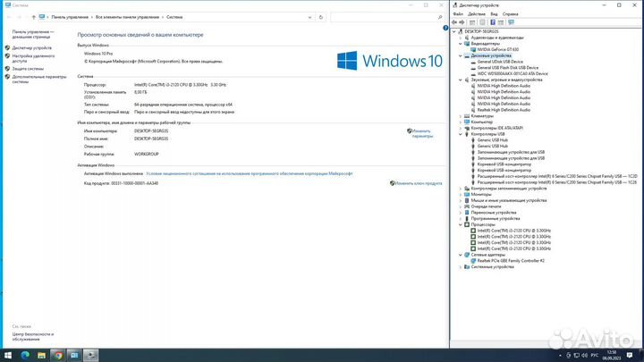Collapse the Сетевые адаптеры category
Screen dimensions: 644x362
pyautogui.click(x=461, y=255)
